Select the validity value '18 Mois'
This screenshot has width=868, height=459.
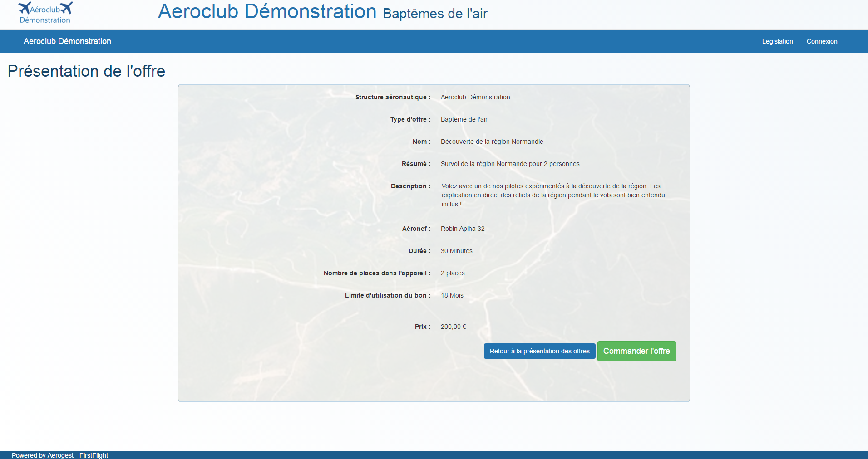coord(452,295)
